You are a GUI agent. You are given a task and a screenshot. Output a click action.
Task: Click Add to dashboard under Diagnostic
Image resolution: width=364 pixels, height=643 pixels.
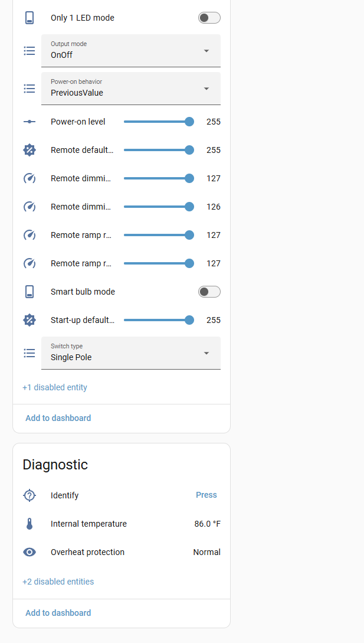coord(58,613)
